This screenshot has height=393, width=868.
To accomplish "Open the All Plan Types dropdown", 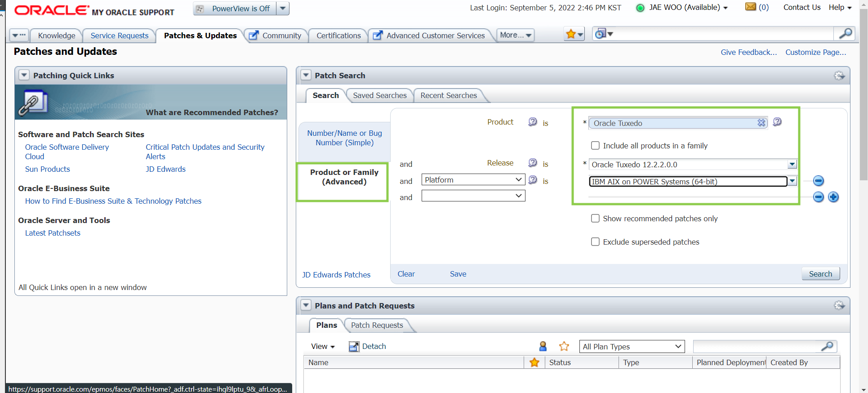I will click(632, 346).
